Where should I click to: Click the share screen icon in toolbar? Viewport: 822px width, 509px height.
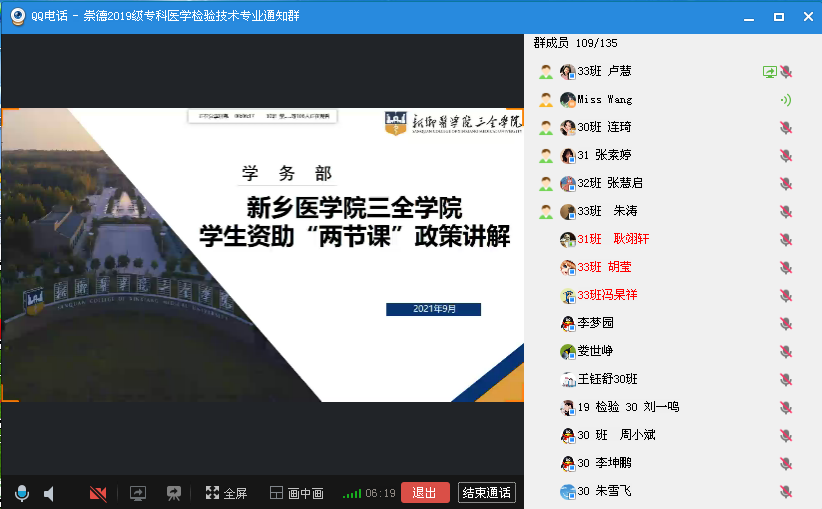(138, 493)
